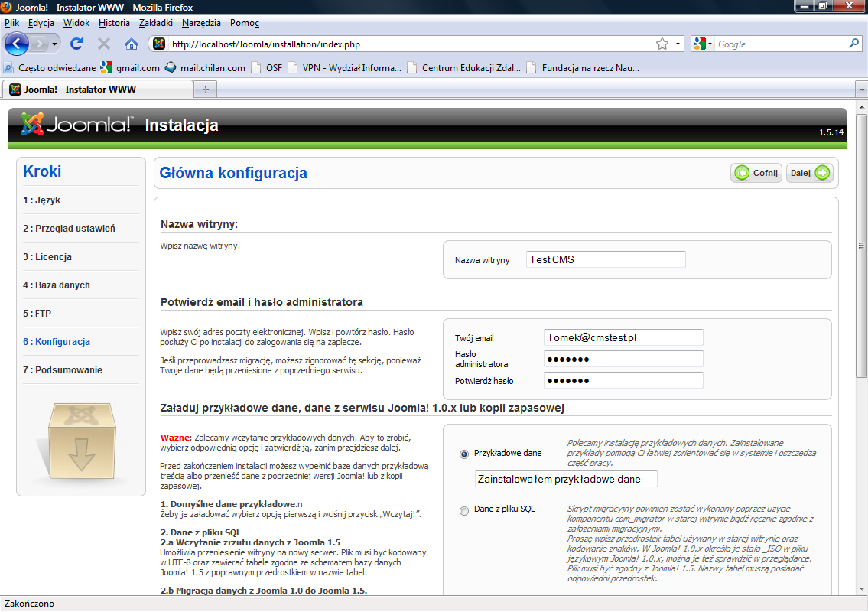The height and width of the screenshot is (612, 868).
Task: Open the list all tabs dropdown
Action: coord(861,90)
